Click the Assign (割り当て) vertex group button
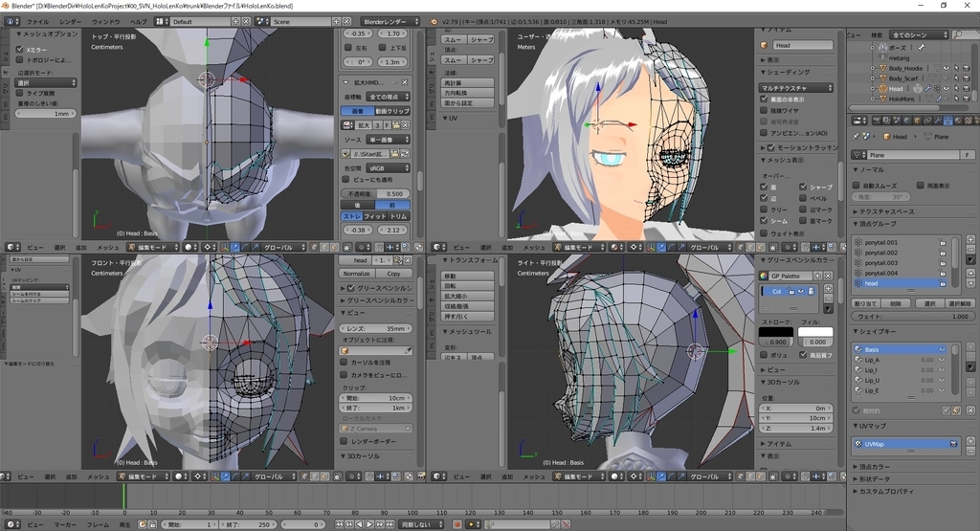980x531 pixels. pos(865,303)
